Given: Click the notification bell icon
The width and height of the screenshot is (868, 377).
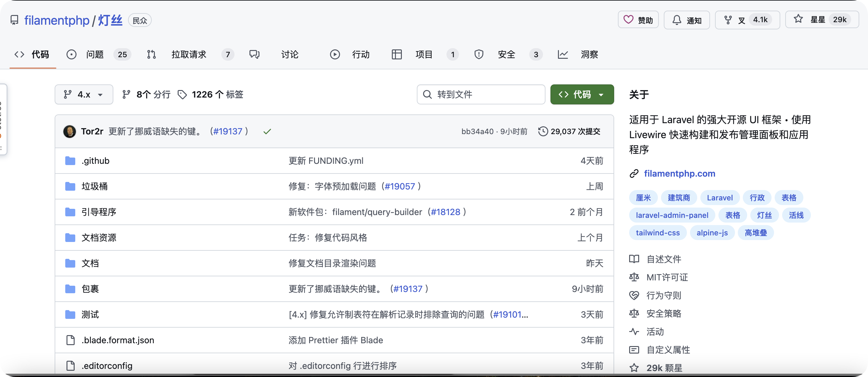Looking at the screenshot, I should pos(677,20).
